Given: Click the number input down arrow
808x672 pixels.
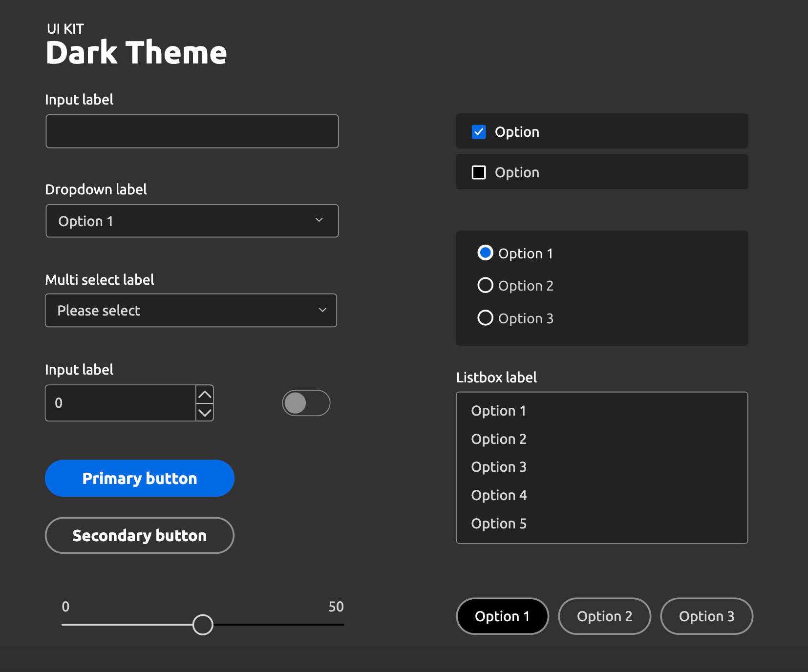Looking at the screenshot, I should (x=205, y=413).
